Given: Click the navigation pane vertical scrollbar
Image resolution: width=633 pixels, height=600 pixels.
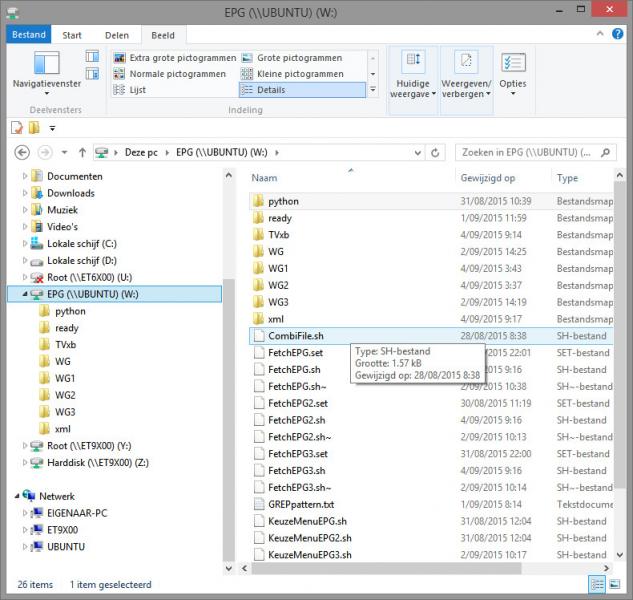Looking at the screenshot, I should [229, 300].
